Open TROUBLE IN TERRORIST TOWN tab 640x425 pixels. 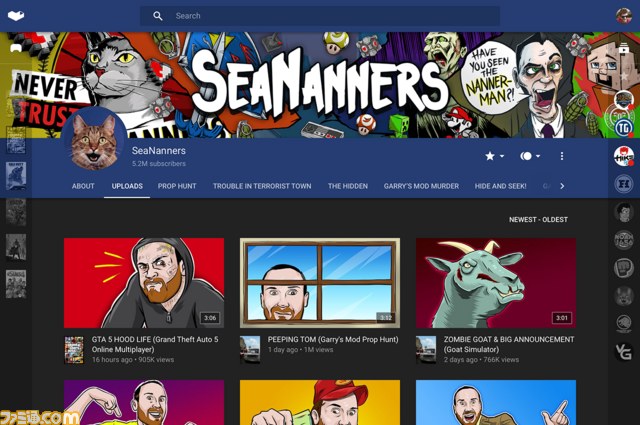pyautogui.click(x=262, y=186)
